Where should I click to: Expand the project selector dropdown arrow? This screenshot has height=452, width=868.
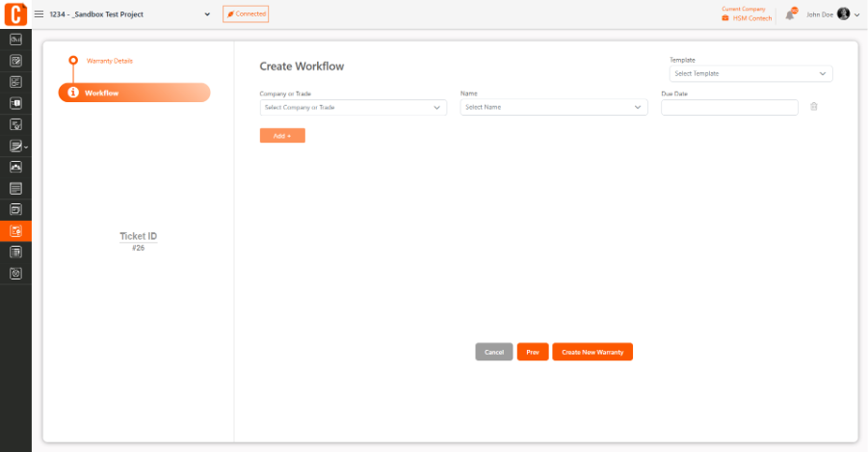[207, 14]
